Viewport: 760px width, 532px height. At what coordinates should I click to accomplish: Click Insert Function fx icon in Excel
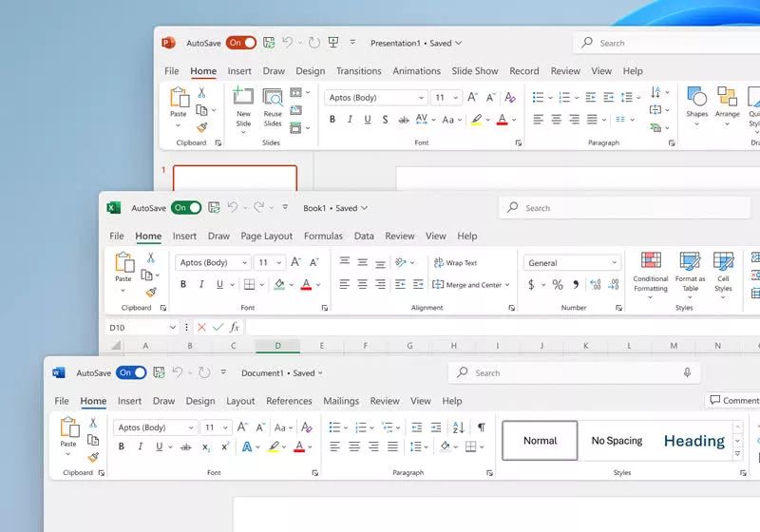(235, 328)
